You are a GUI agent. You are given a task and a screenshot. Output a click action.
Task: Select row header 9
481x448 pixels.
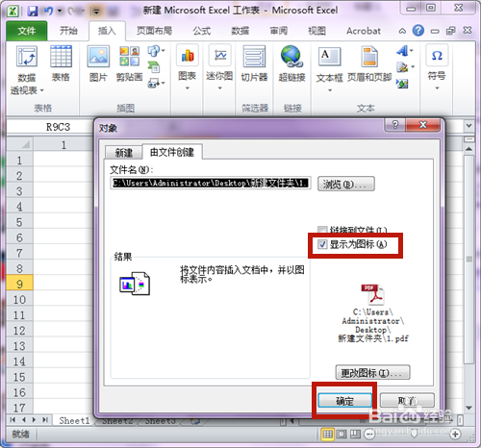(x=19, y=284)
